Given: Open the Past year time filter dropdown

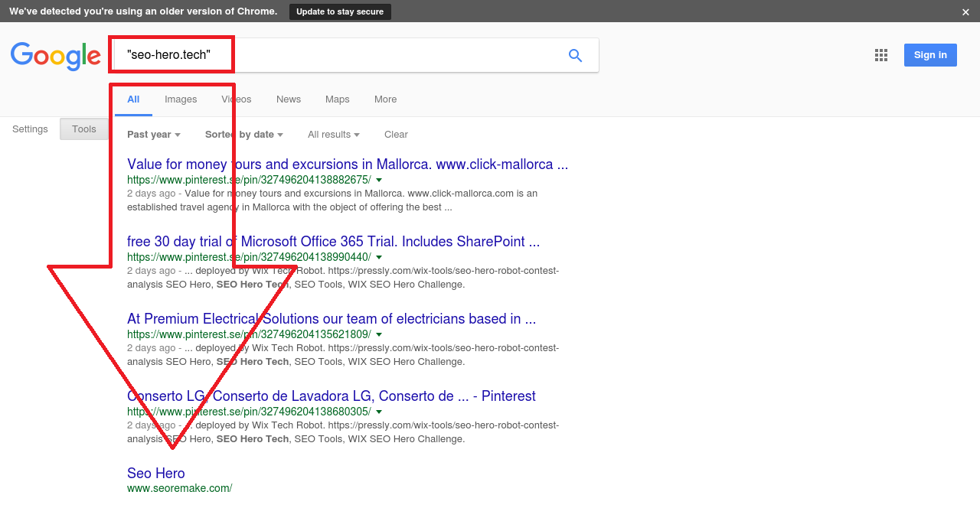Looking at the screenshot, I should tap(154, 135).
